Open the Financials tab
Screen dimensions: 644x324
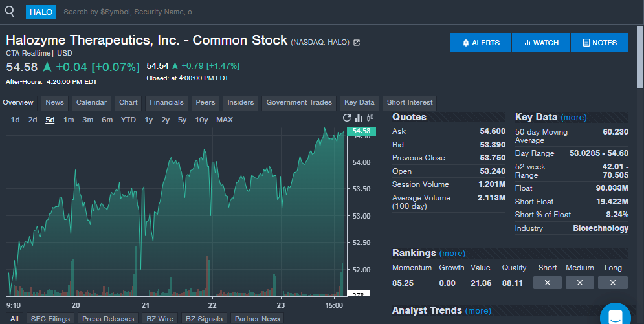166,103
